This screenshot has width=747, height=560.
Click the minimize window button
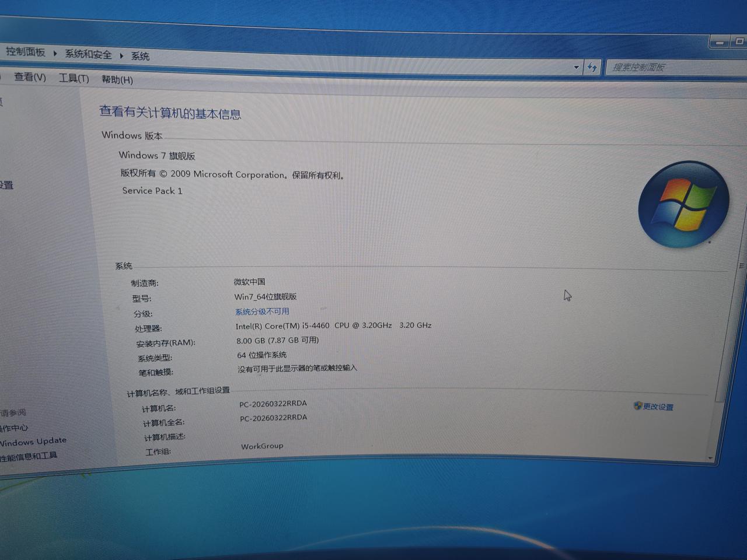click(x=720, y=42)
